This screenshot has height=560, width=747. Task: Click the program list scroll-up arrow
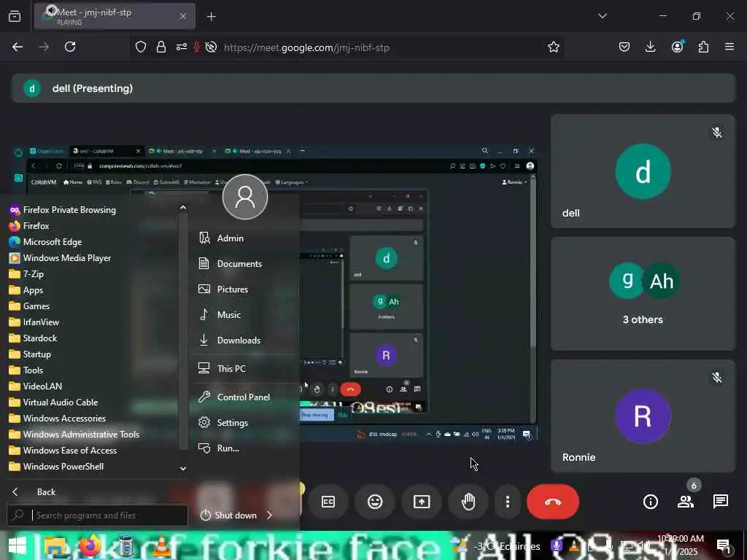click(183, 208)
